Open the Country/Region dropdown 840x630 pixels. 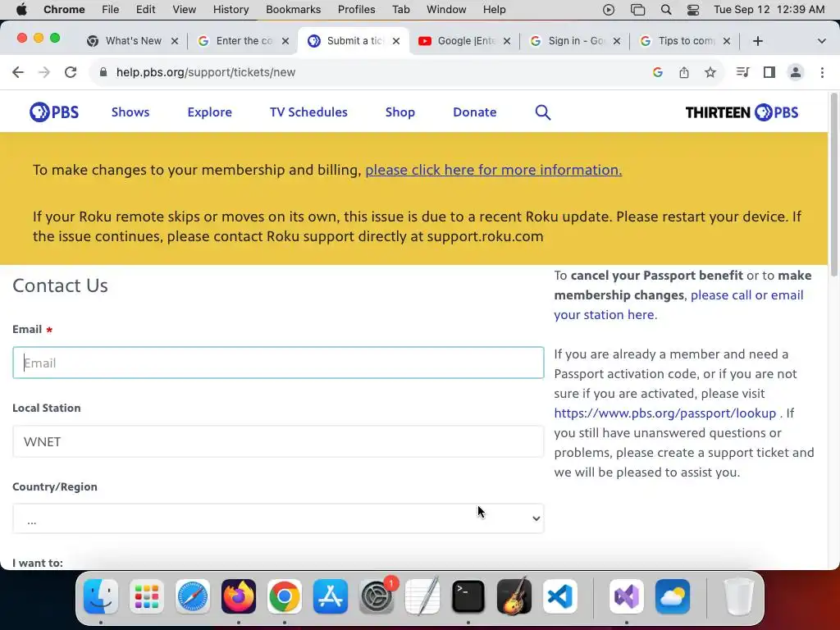(278, 518)
